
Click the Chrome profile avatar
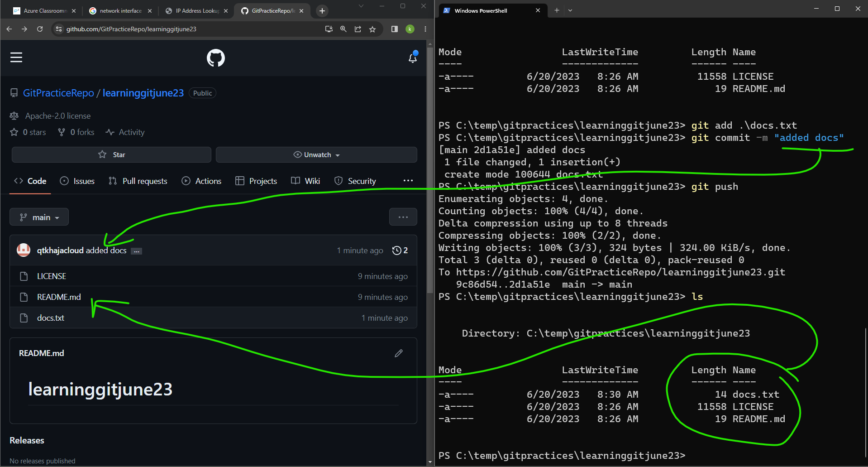pyautogui.click(x=410, y=29)
